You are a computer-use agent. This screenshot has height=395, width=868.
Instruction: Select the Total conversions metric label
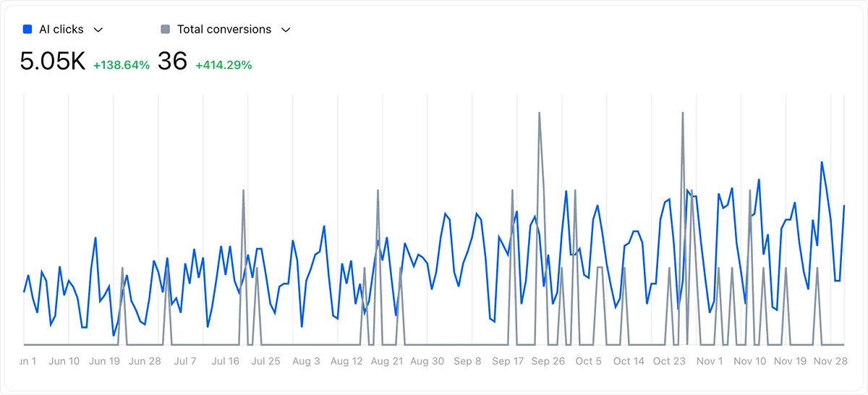click(224, 30)
